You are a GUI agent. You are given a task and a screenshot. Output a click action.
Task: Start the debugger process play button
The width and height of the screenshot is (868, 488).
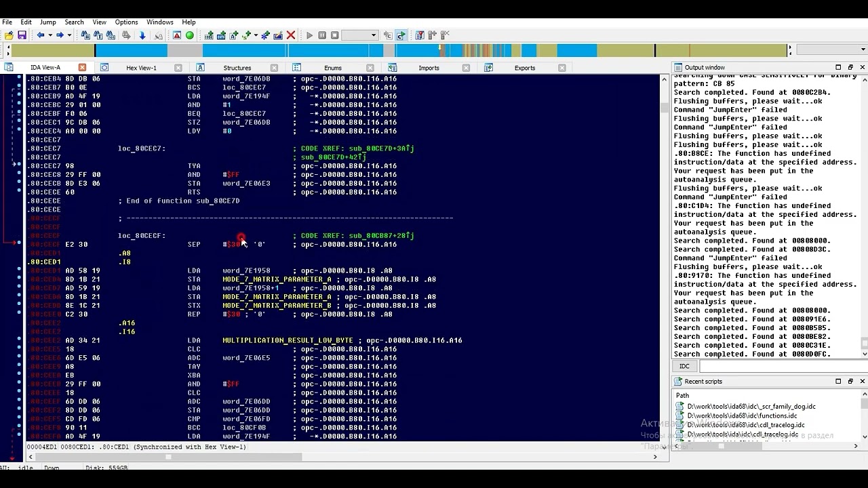309,35
